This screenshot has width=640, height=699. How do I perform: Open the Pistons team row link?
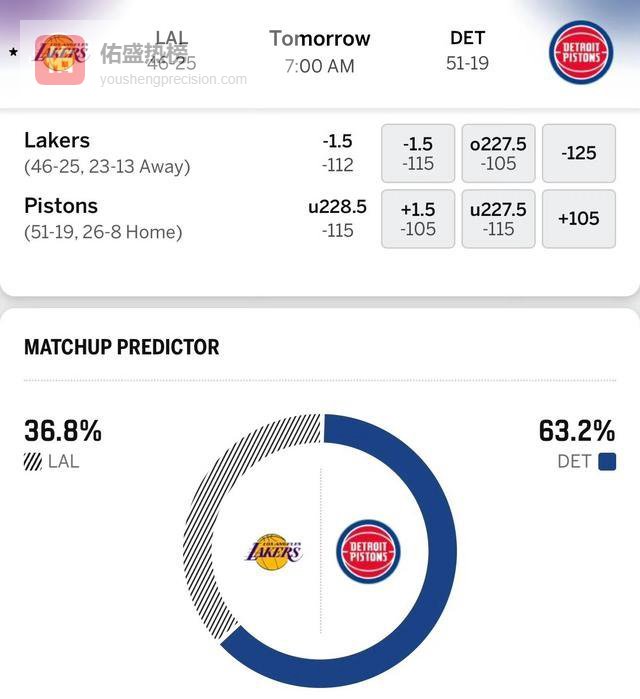61,206
